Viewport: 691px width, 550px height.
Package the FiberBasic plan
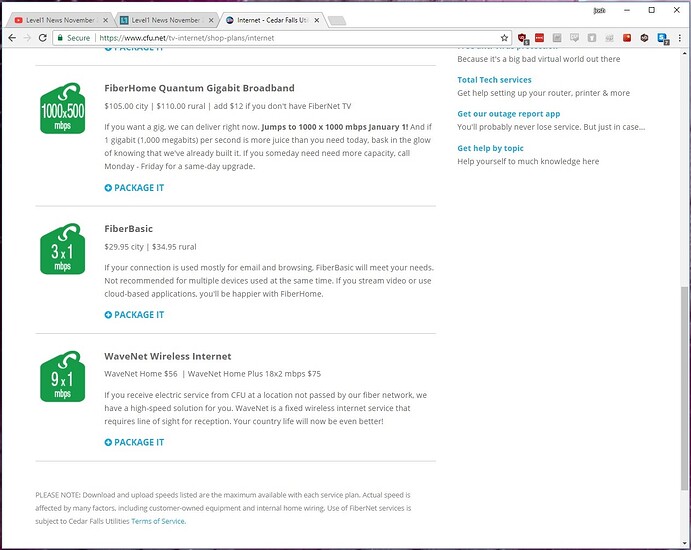click(134, 315)
